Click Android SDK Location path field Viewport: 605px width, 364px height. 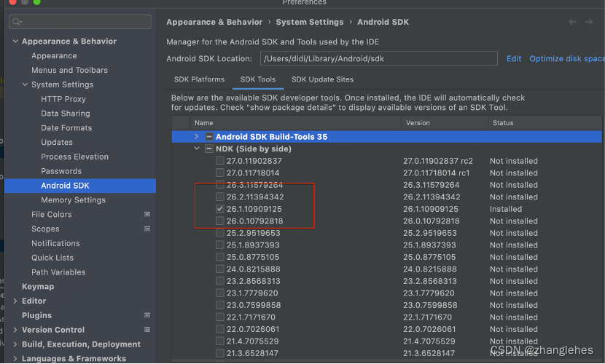click(x=379, y=58)
